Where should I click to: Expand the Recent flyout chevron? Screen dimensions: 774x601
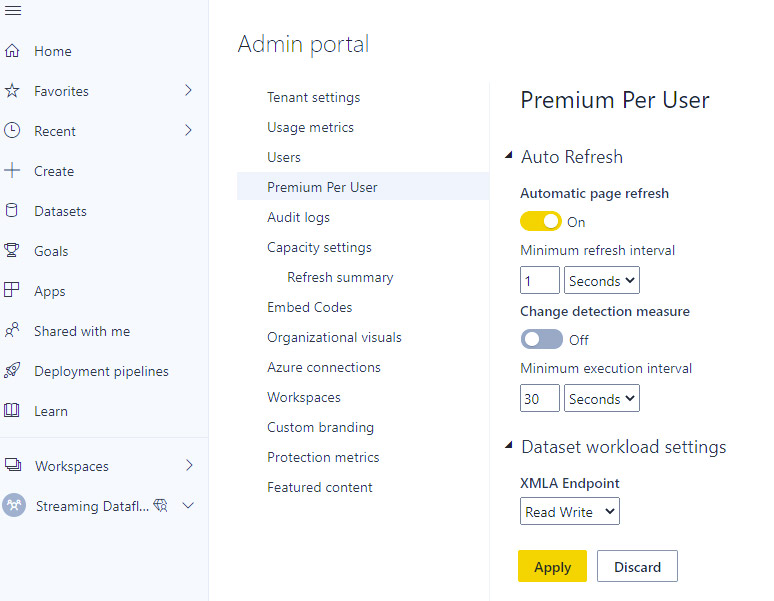(x=188, y=130)
